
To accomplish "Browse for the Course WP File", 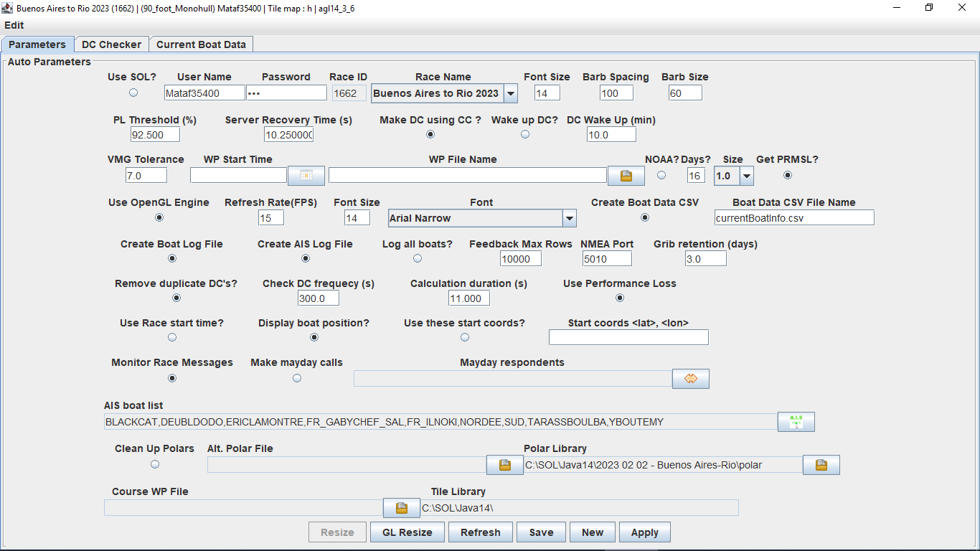I will click(402, 508).
